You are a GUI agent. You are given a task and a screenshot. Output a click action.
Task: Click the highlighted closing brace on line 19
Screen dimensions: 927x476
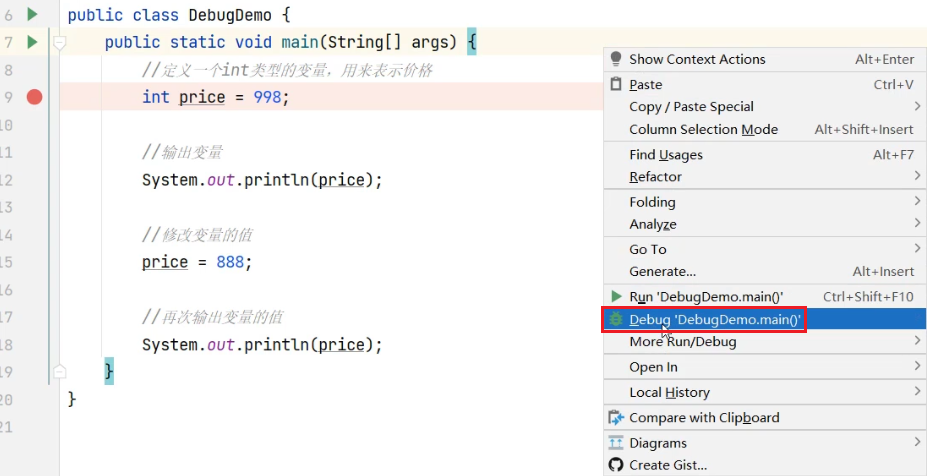[x=109, y=371]
